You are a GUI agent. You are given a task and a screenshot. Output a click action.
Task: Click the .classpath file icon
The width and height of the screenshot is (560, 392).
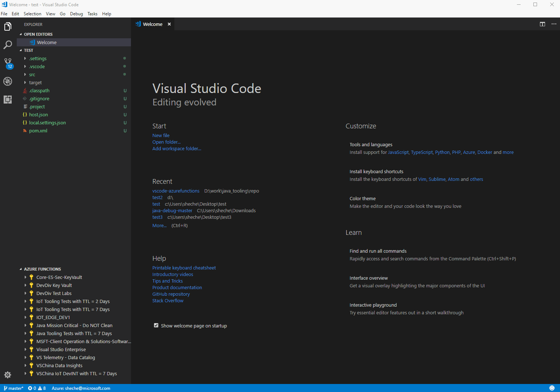tap(25, 90)
